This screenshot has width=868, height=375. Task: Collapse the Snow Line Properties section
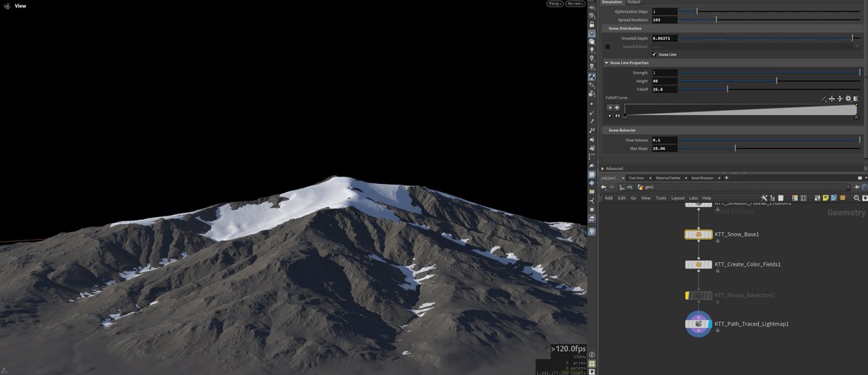point(606,63)
